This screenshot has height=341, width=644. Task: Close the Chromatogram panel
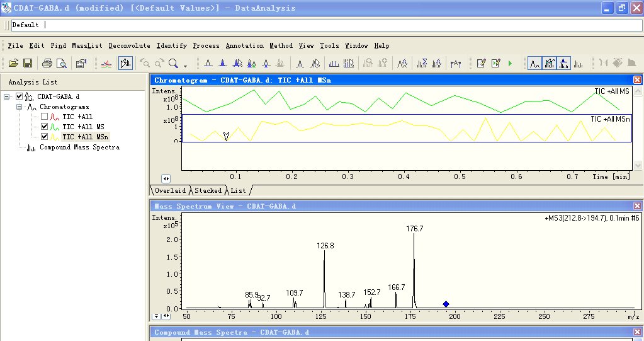(637, 80)
